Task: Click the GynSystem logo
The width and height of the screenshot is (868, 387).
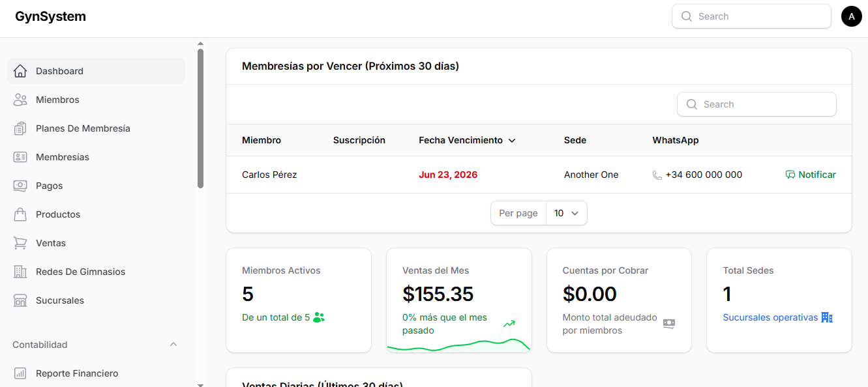Action: [x=50, y=16]
